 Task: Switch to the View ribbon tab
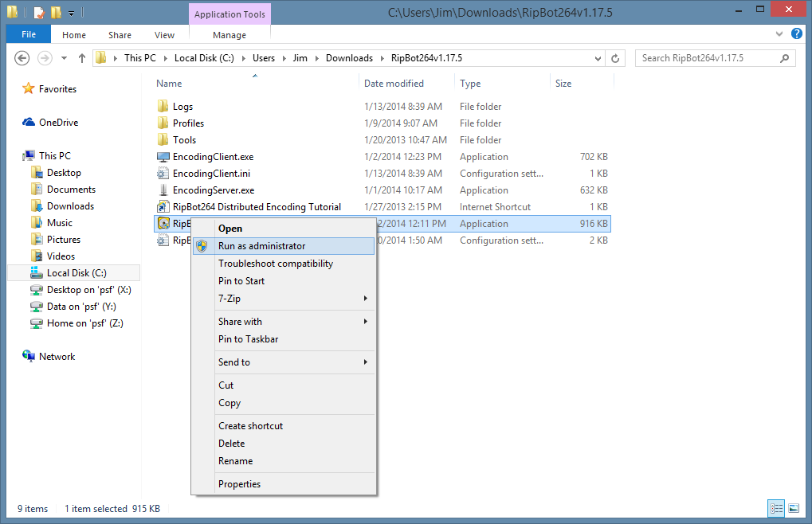[x=164, y=35]
